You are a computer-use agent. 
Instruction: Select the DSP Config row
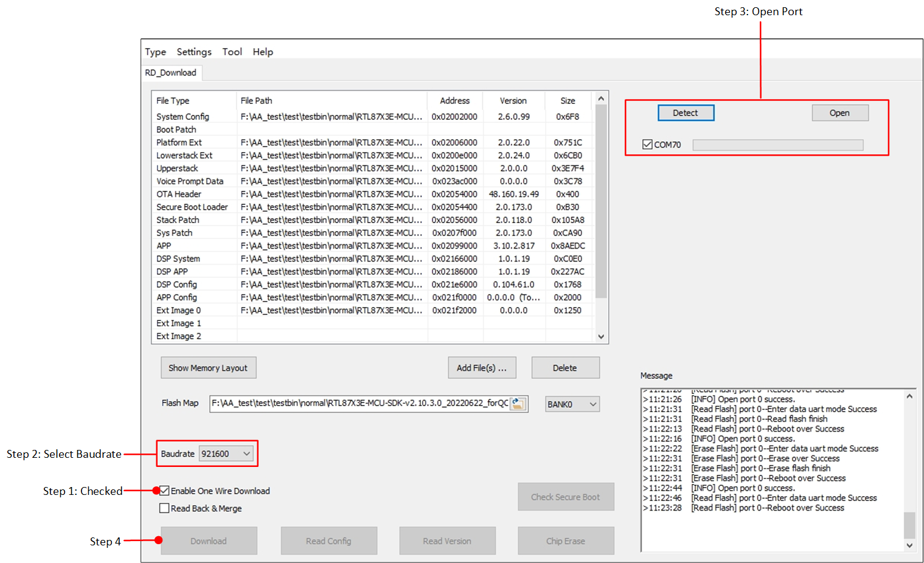click(x=373, y=285)
